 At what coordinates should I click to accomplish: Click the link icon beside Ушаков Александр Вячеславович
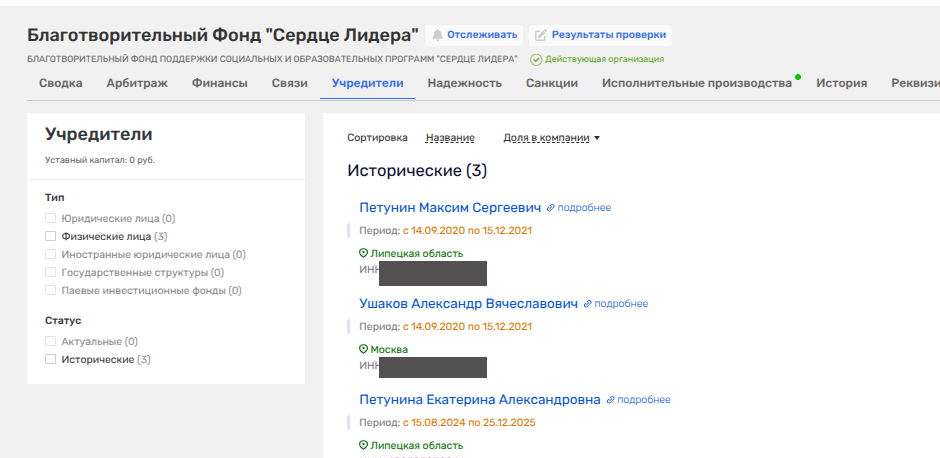click(588, 304)
